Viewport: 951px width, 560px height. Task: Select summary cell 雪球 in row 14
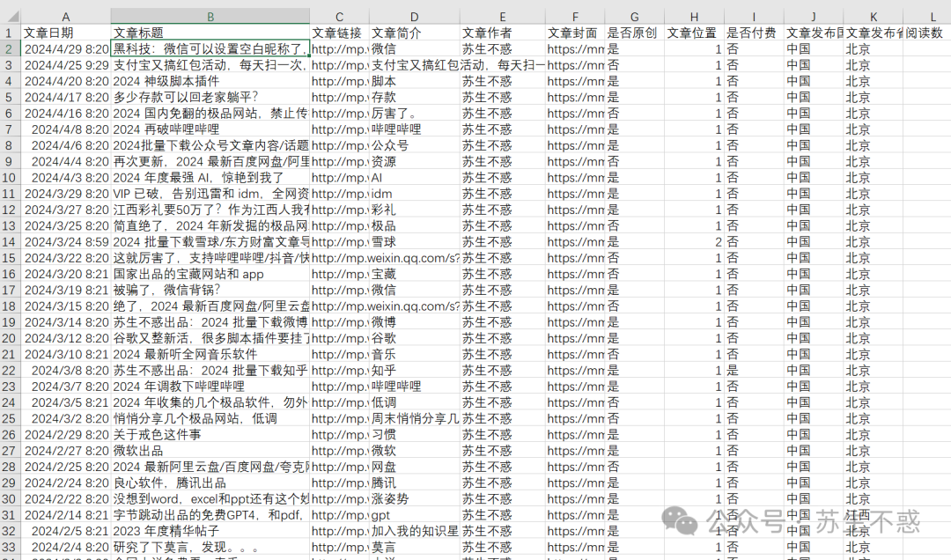[x=414, y=242]
